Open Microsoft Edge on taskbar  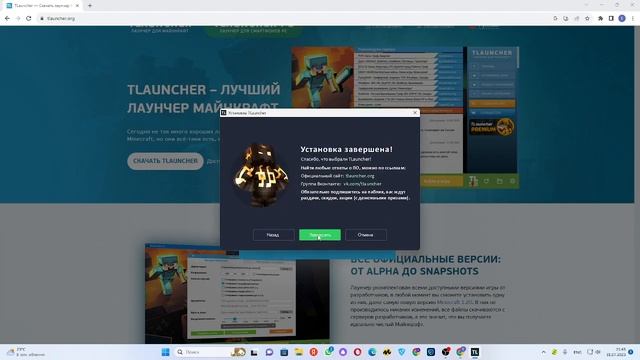pyautogui.click(x=372, y=352)
